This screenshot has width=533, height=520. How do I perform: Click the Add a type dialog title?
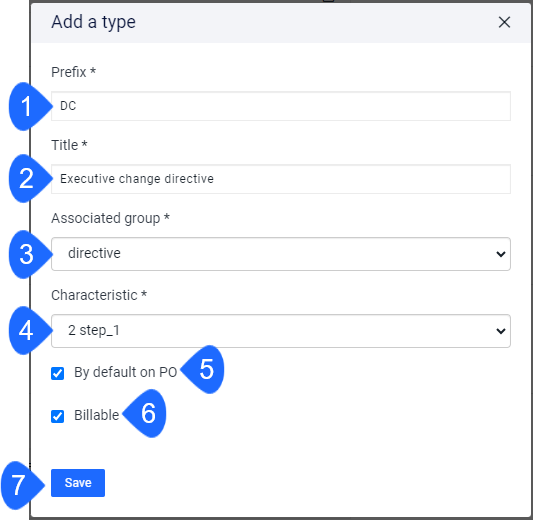[x=93, y=22]
